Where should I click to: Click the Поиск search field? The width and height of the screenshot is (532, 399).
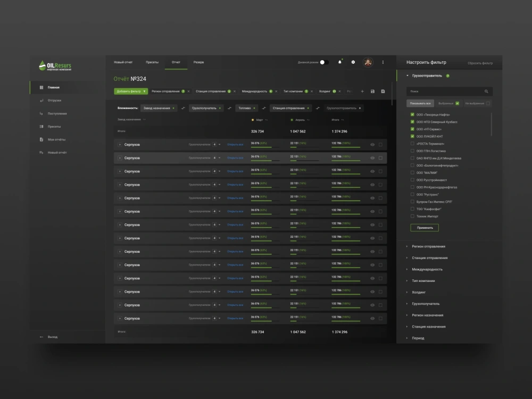click(x=449, y=92)
